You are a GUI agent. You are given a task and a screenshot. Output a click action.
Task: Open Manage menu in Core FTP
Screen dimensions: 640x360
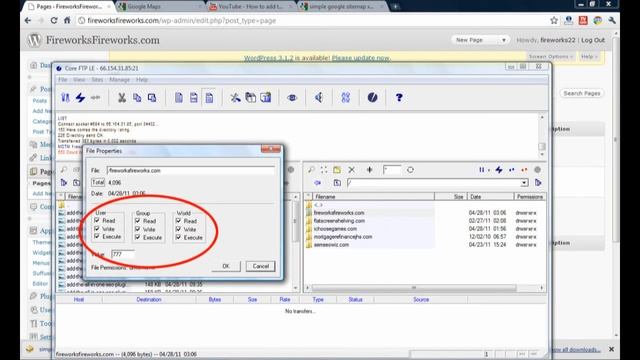(119, 80)
